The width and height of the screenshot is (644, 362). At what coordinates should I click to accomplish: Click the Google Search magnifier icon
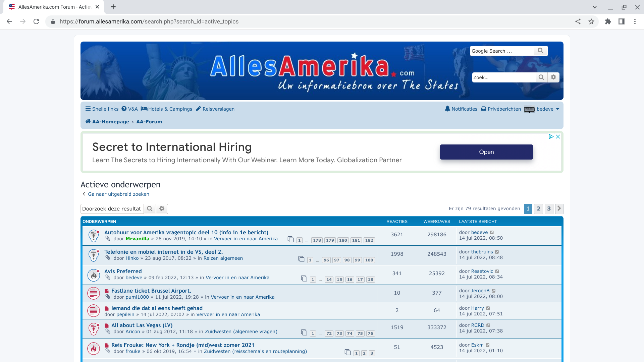(x=540, y=51)
